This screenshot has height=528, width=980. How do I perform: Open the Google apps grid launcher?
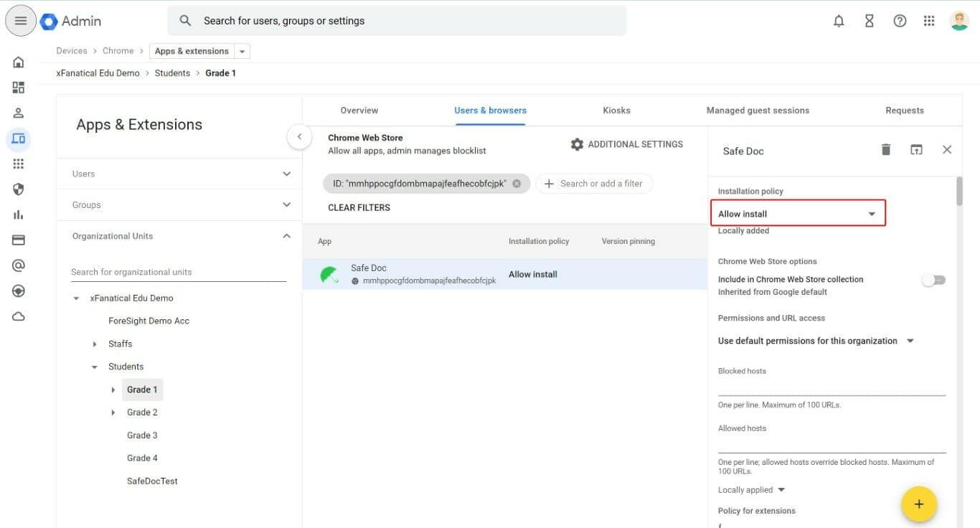coord(929,21)
